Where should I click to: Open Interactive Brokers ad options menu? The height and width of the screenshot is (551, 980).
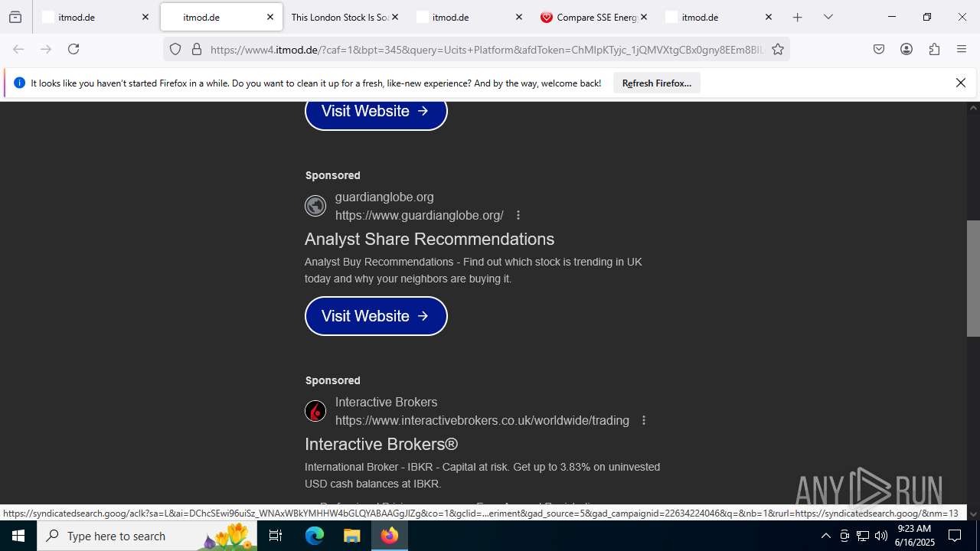point(644,420)
